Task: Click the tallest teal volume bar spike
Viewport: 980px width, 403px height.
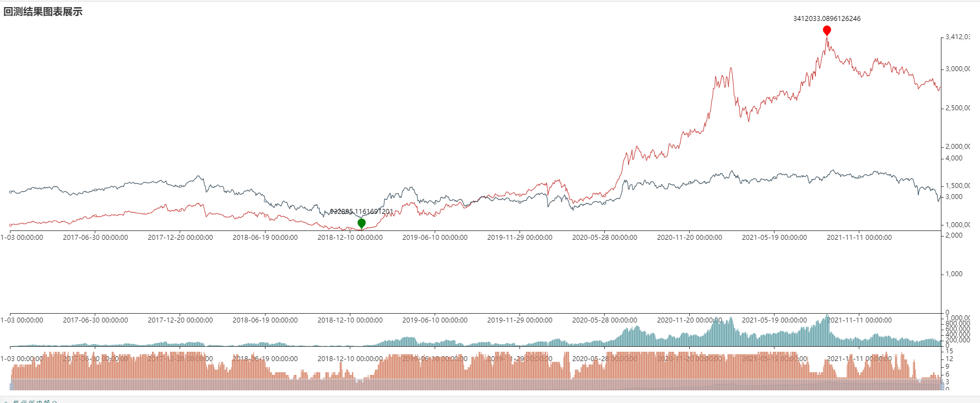Action: point(827,330)
